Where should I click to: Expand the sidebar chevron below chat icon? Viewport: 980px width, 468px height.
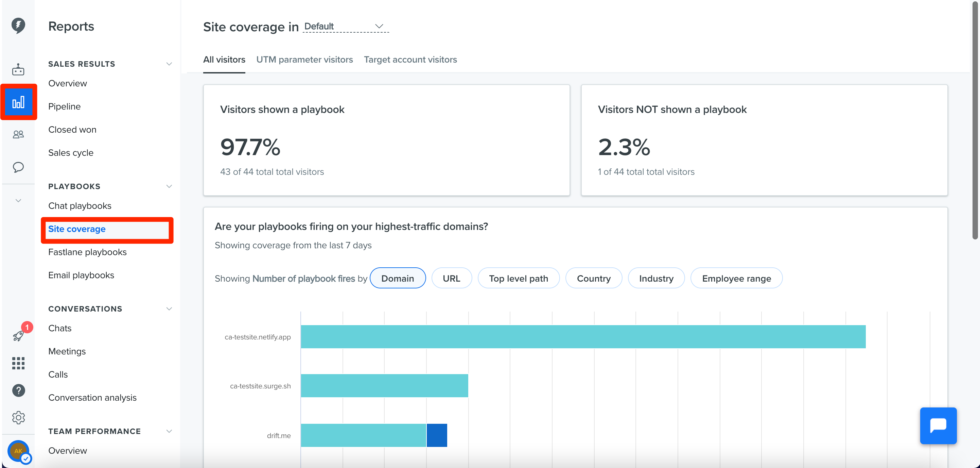18,200
